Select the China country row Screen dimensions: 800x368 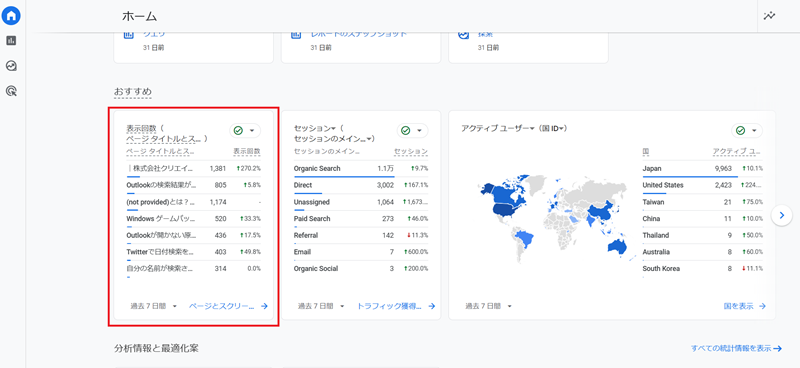[703, 219]
